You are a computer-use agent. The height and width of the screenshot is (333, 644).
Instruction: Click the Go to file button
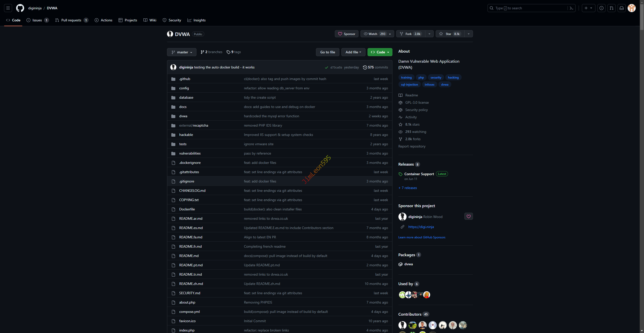pyautogui.click(x=328, y=52)
